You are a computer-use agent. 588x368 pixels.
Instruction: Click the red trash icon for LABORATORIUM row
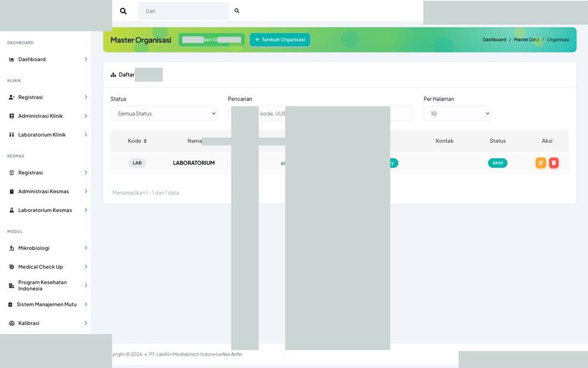(x=554, y=163)
